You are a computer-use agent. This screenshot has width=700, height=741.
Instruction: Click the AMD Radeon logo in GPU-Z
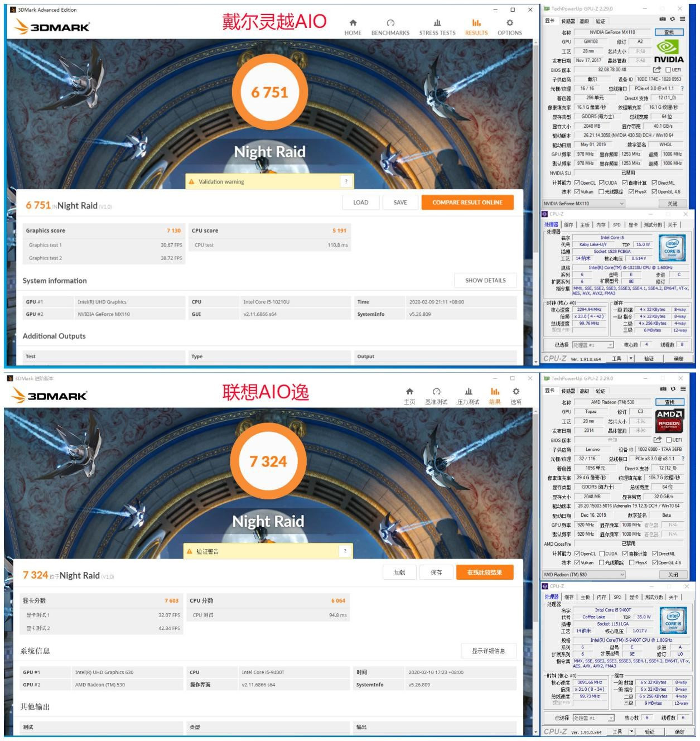click(x=669, y=420)
